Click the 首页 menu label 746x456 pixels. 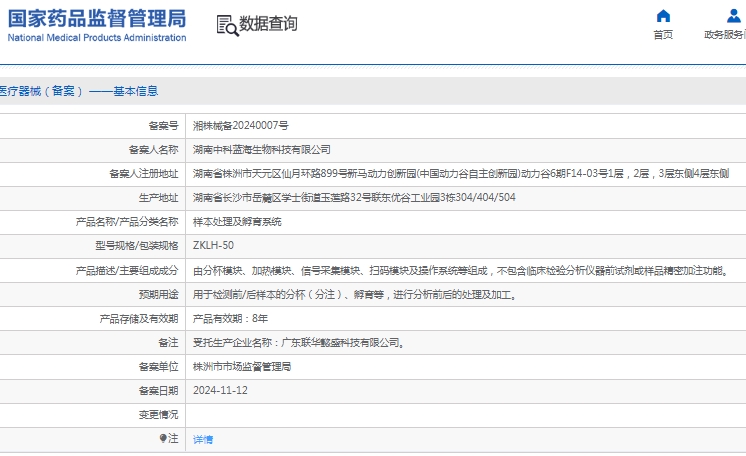coord(663,35)
